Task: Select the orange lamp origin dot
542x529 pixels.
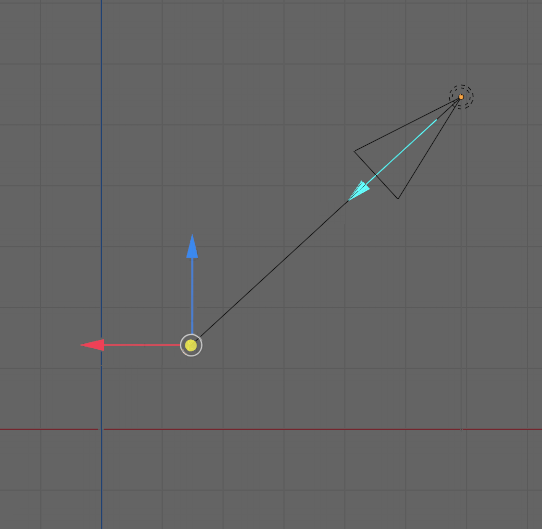Action: (461, 97)
